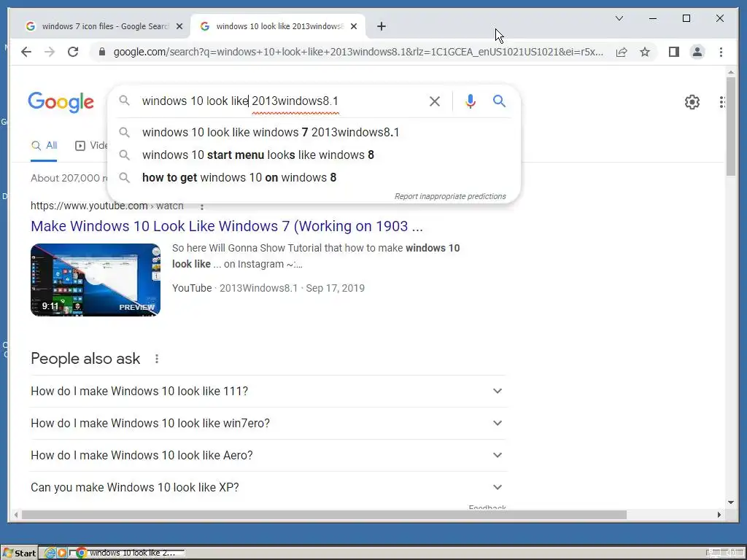The width and height of the screenshot is (747, 560).
Task: Open a new tab with plus button
Action: [x=381, y=26]
